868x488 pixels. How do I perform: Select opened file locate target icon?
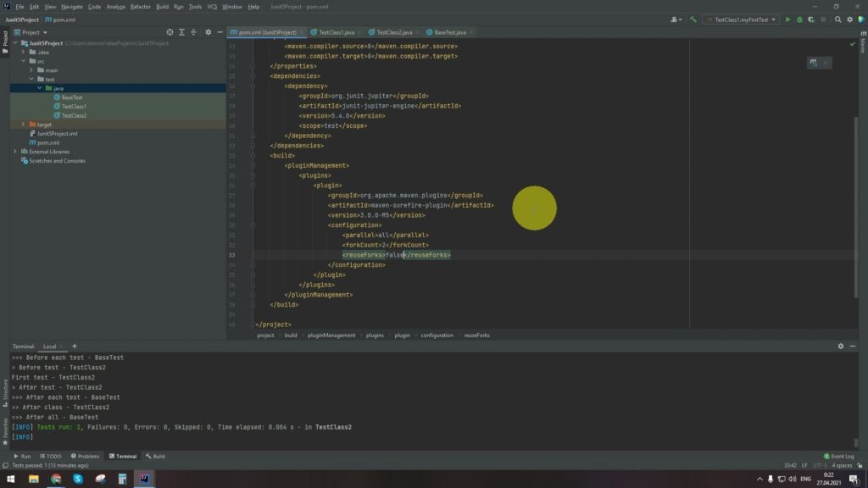coord(170,32)
